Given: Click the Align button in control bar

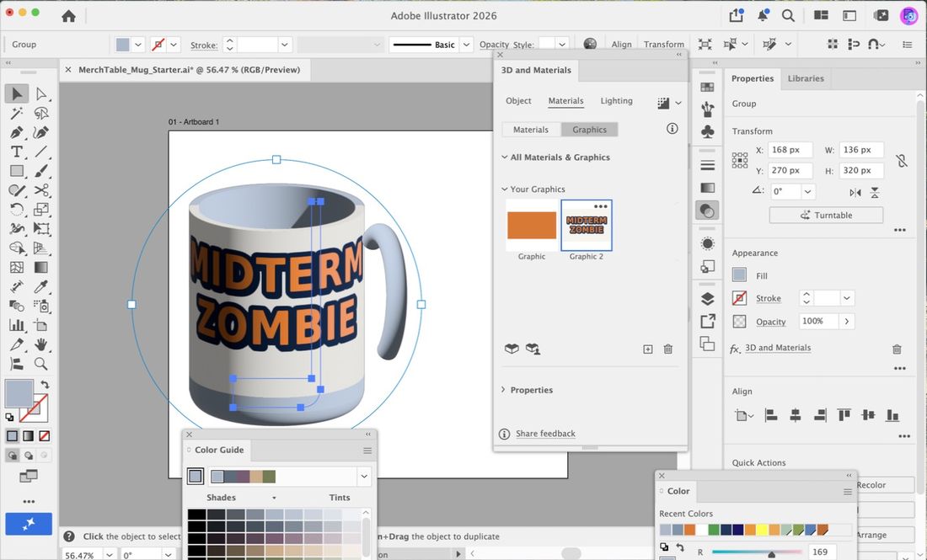Looking at the screenshot, I should (621, 45).
